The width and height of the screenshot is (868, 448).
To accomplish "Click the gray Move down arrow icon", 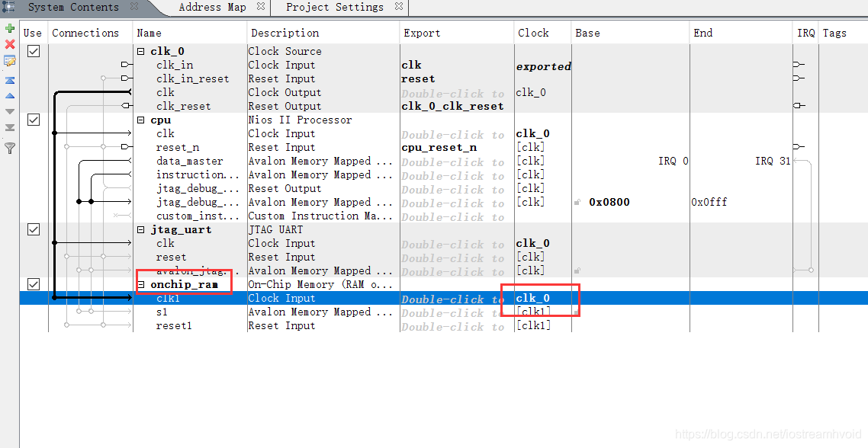I will click(9, 111).
